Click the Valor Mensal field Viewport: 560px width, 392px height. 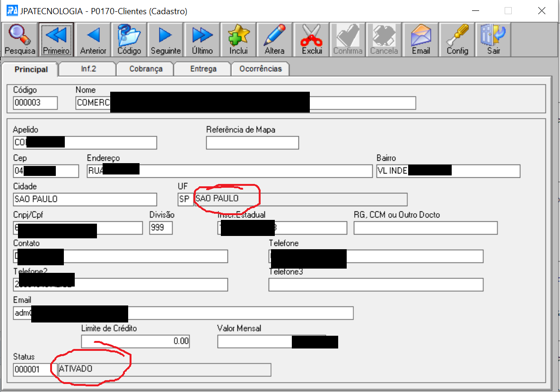pyautogui.click(x=272, y=341)
